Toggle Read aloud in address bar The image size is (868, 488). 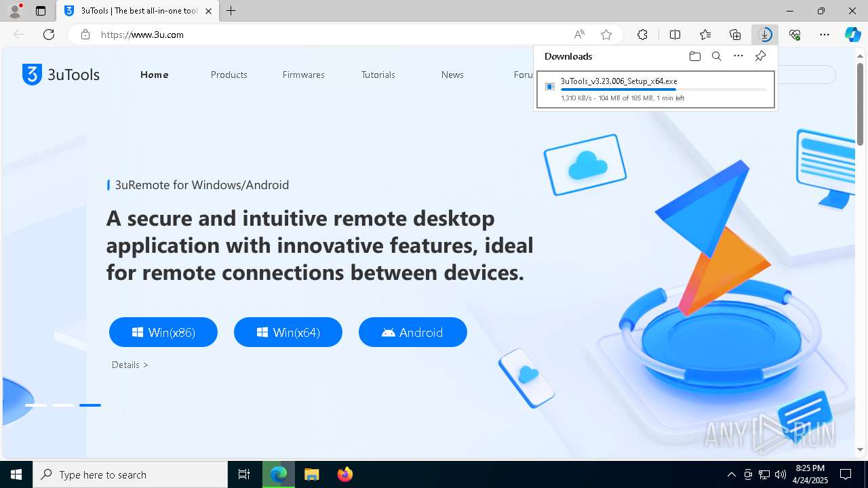point(579,35)
